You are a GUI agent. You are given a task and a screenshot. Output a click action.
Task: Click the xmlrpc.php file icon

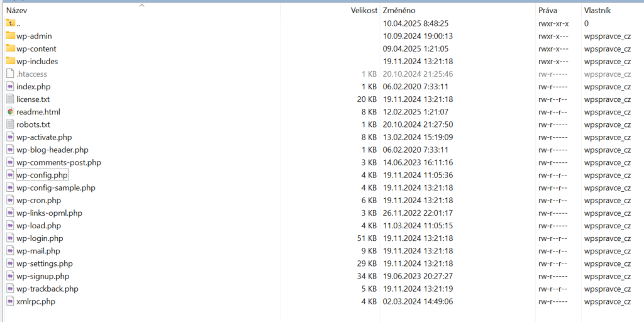[x=10, y=301]
